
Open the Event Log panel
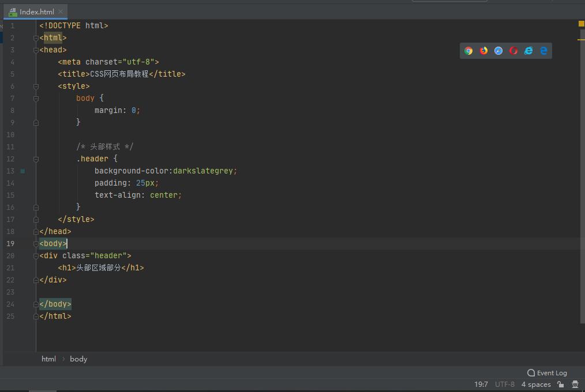[x=546, y=373]
